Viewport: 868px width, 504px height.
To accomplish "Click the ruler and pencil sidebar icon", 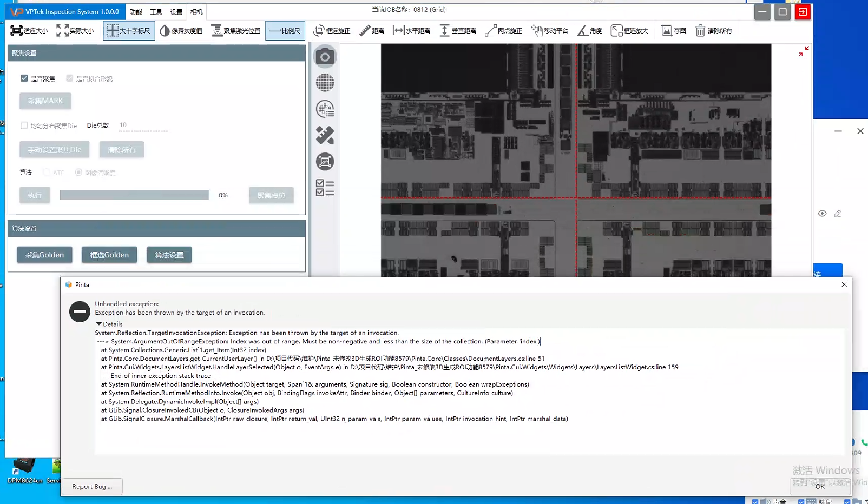I will pos(325,135).
